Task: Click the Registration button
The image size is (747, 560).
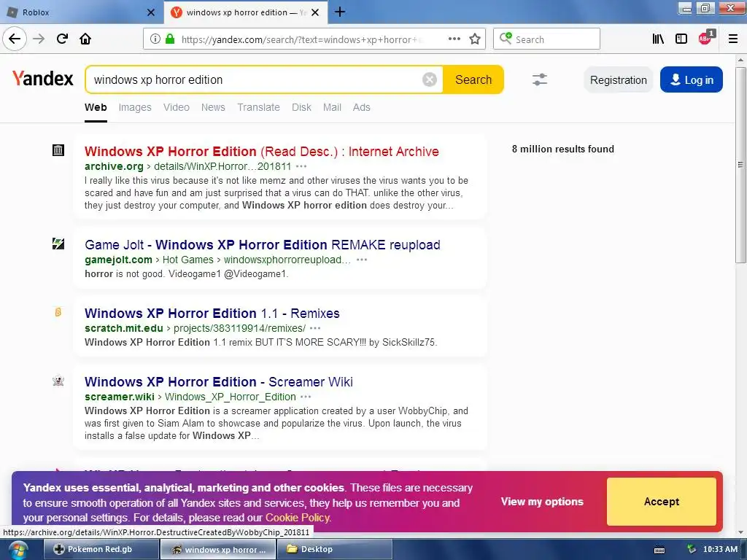Action: (x=619, y=79)
